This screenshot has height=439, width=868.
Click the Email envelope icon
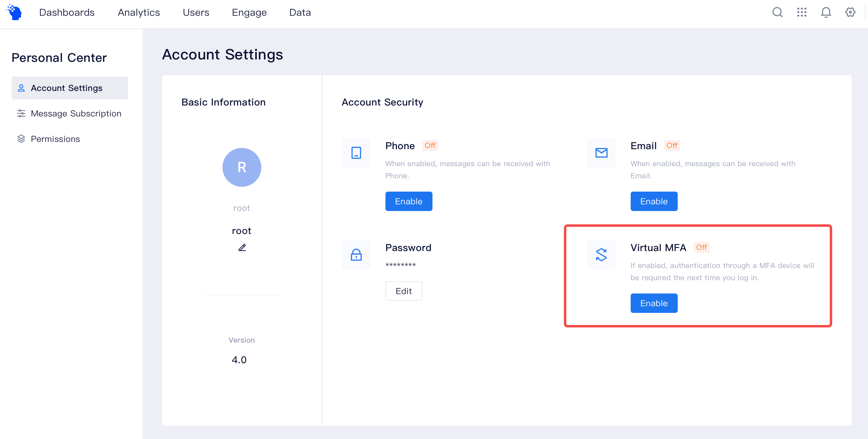602,153
